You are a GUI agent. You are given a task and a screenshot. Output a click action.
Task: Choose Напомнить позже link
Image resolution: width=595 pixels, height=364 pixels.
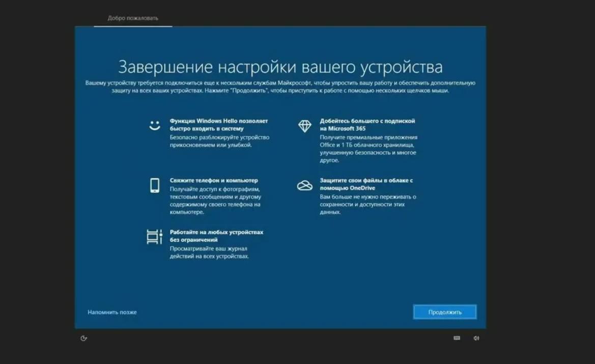[112, 312]
